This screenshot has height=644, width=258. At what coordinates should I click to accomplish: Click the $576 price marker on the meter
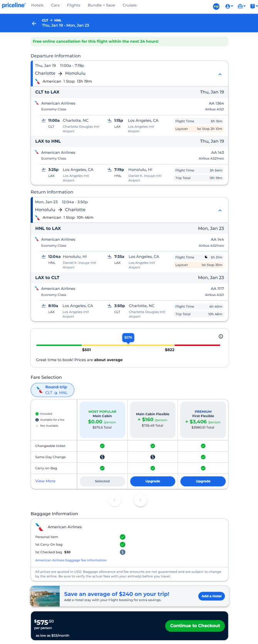(x=128, y=338)
